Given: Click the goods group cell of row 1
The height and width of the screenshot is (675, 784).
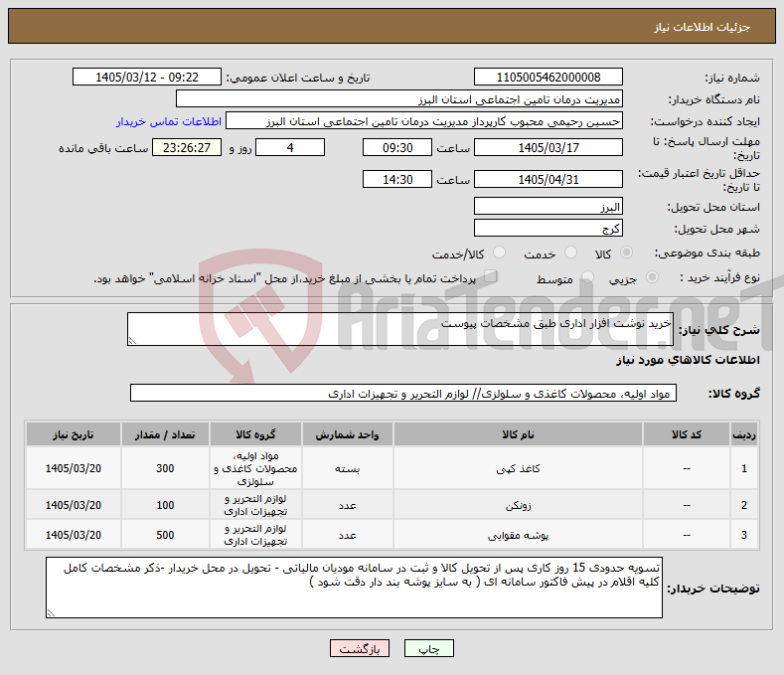Looking at the screenshot, I should [x=255, y=468].
